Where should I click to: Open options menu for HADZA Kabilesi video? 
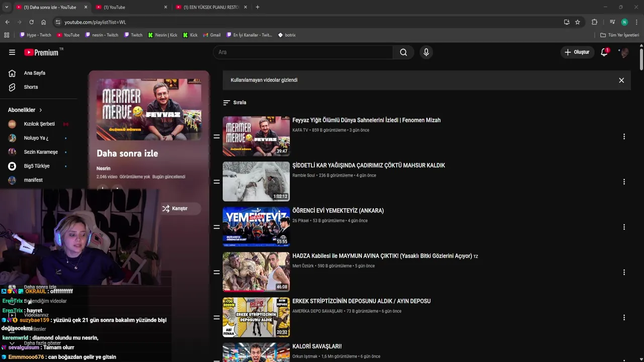(624, 273)
